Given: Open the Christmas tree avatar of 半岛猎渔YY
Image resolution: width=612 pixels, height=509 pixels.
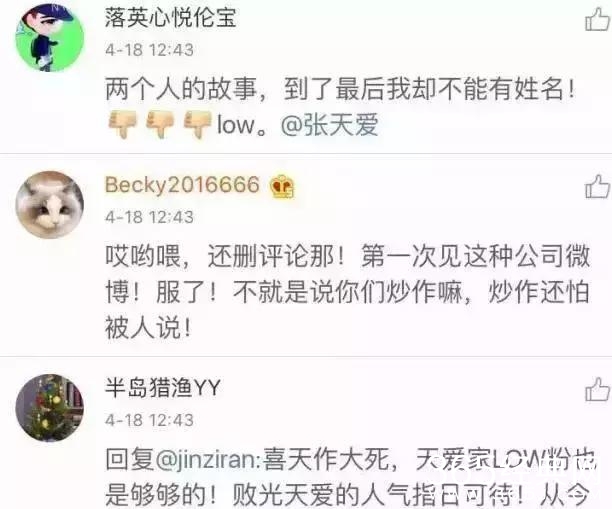Looking at the screenshot, I should click(50, 408).
